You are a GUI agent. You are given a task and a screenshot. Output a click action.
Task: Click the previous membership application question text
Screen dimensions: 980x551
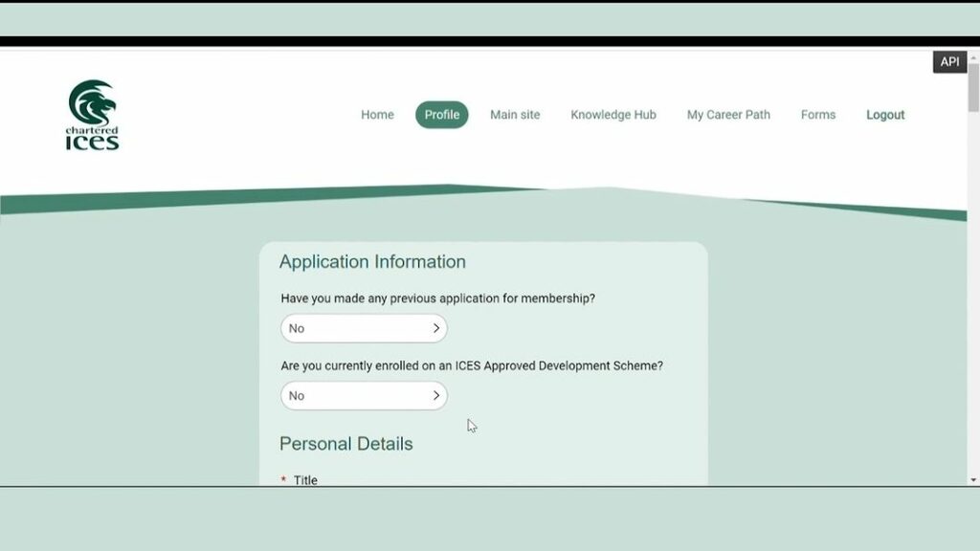pos(437,298)
